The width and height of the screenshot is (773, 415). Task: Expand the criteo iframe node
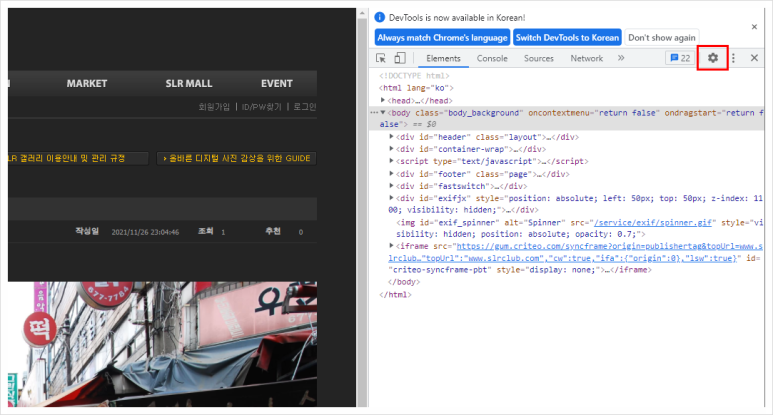coord(391,245)
